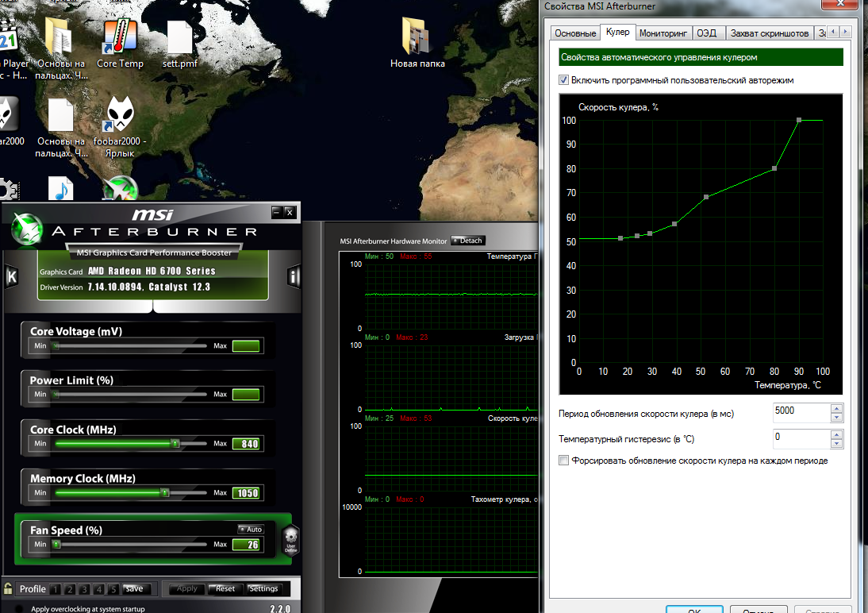Click the temperature graph in Hardware Monitor
The height and width of the screenshot is (613, 868).
[451, 296]
